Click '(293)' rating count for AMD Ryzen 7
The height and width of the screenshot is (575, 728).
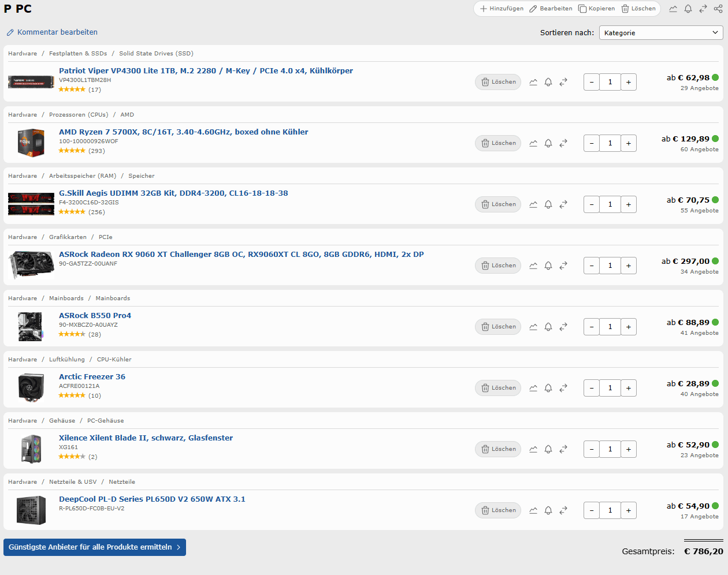pyautogui.click(x=96, y=151)
